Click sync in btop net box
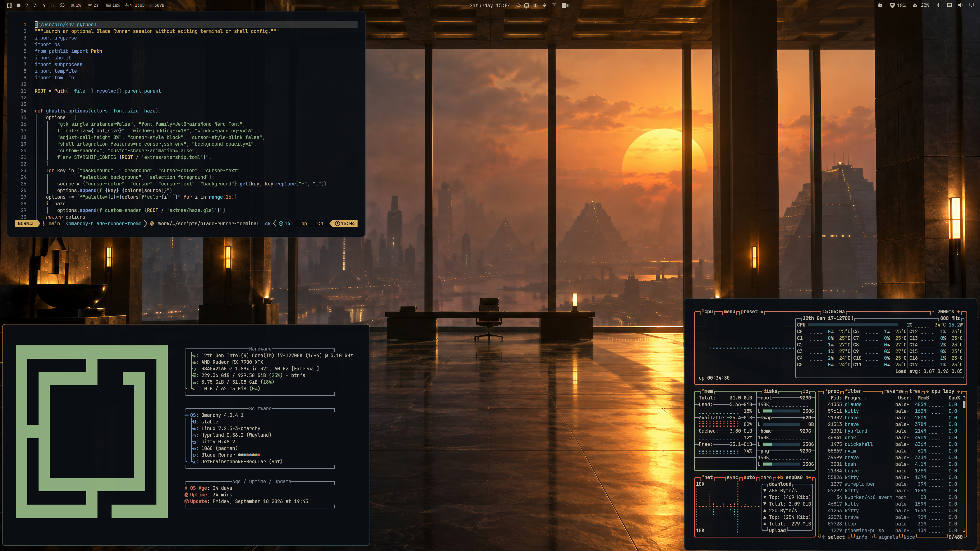The height and width of the screenshot is (551, 980). 732,478
